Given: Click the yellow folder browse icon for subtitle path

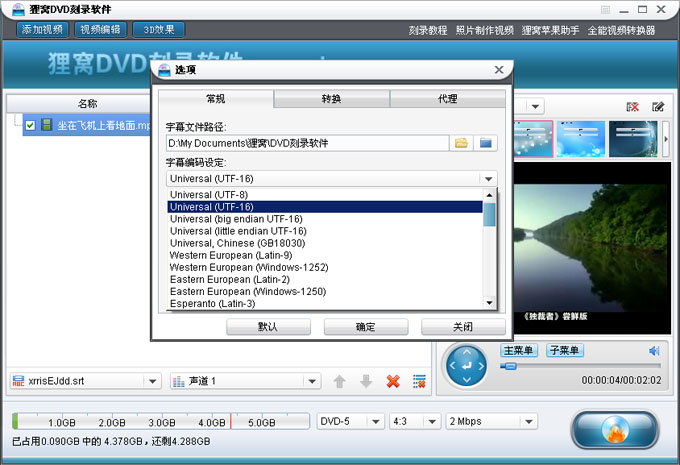Looking at the screenshot, I should pos(461,143).
